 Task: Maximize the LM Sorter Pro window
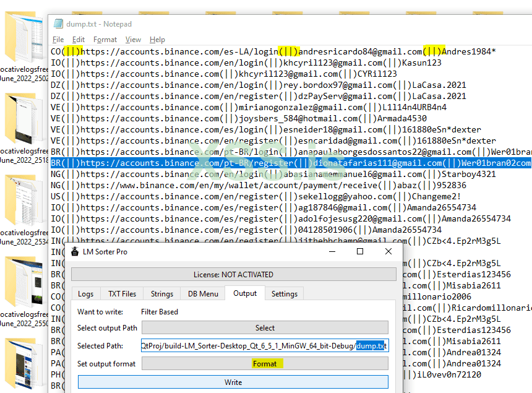coord(360,251)
